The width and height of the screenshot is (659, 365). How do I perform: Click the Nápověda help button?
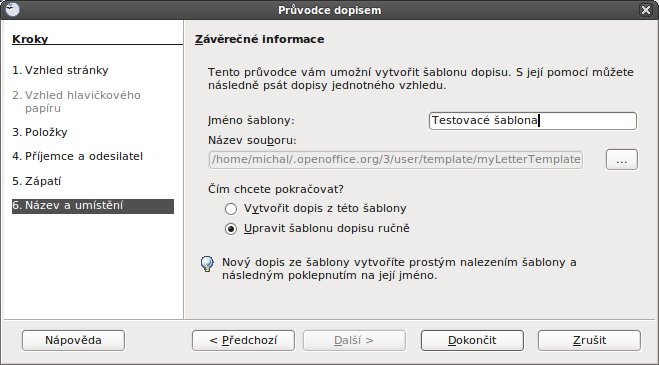pyautogui.click(x=74, y=340)
